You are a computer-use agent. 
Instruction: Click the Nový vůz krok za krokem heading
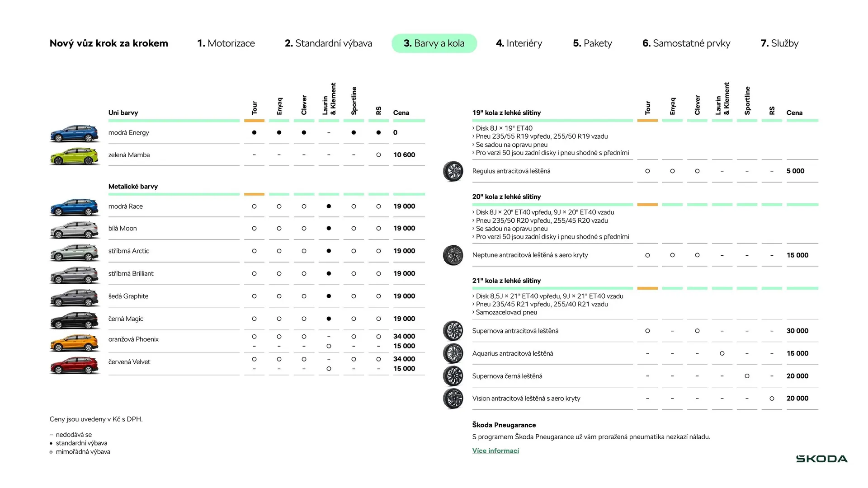[x=109, y=43]
